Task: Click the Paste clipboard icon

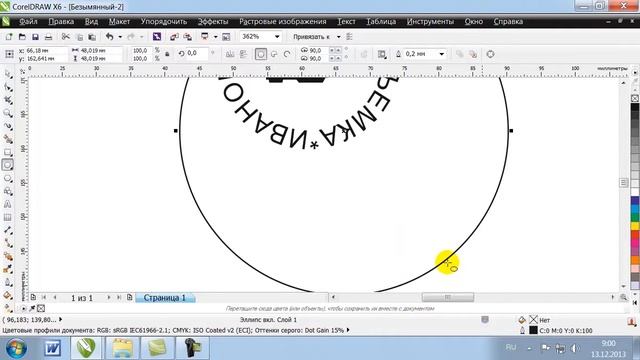Action: coord(92,37)
